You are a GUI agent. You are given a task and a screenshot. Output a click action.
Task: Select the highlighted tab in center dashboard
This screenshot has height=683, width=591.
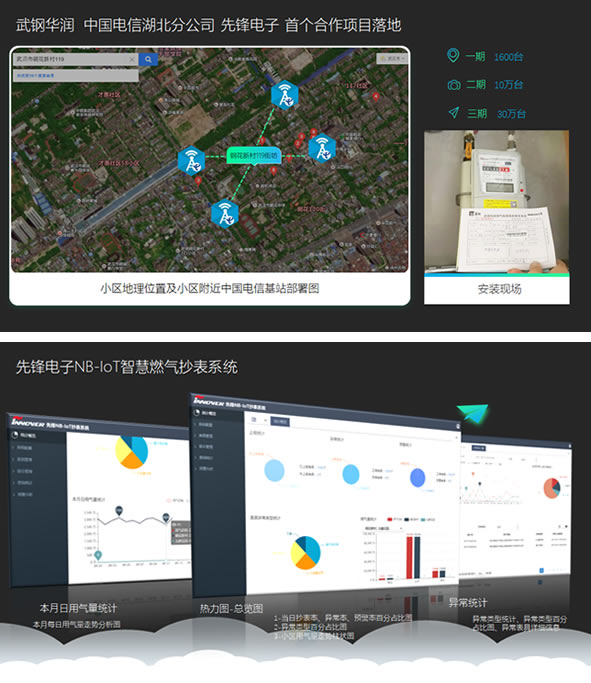tap(280, 421)
